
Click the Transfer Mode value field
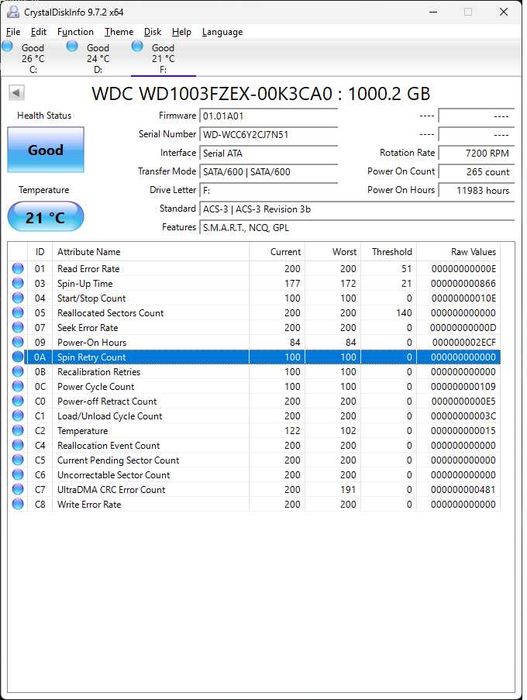click(268, 172)
